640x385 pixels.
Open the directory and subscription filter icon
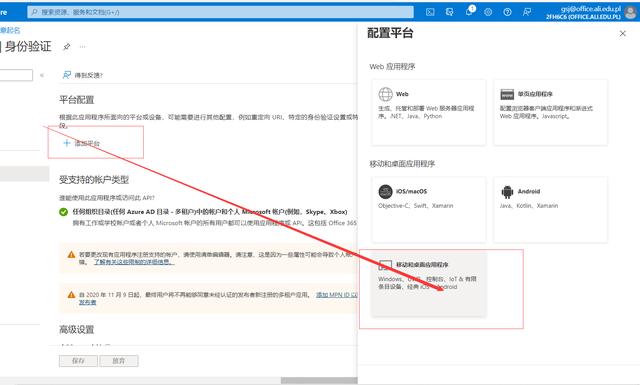[x=449, y=12]
